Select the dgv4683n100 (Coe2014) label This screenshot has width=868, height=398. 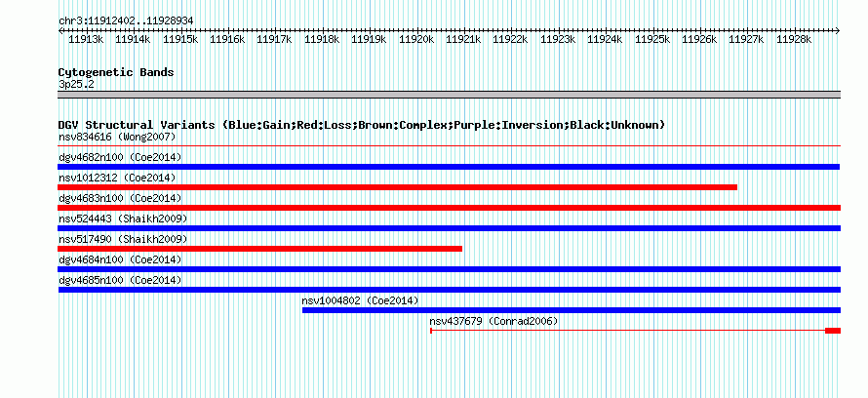click(120, 198)
